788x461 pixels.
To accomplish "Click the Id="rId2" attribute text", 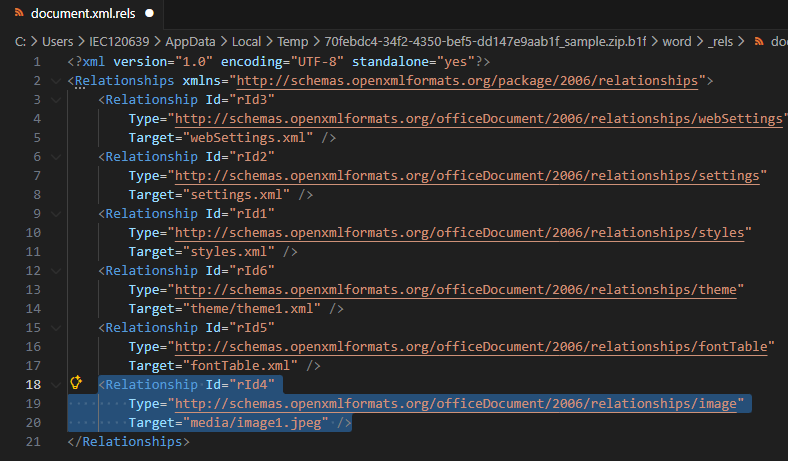I will (x=240, y=157).
